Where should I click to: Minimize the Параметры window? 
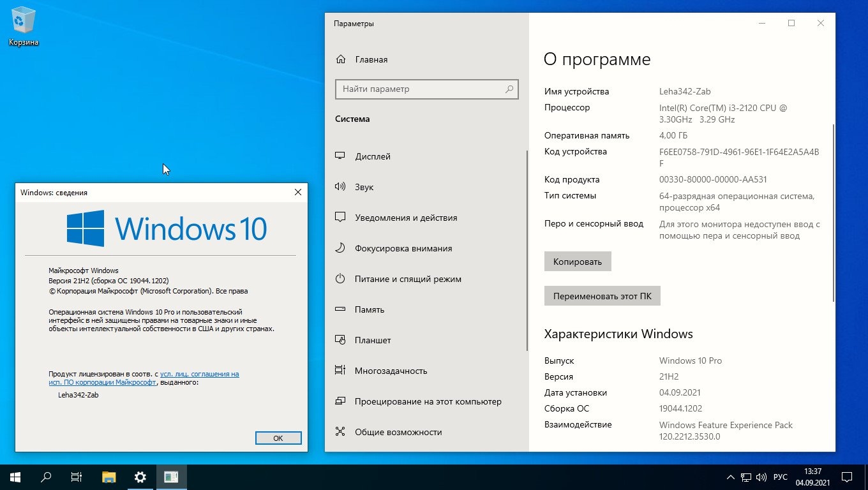pyautogui.click(x=762, y=24)
